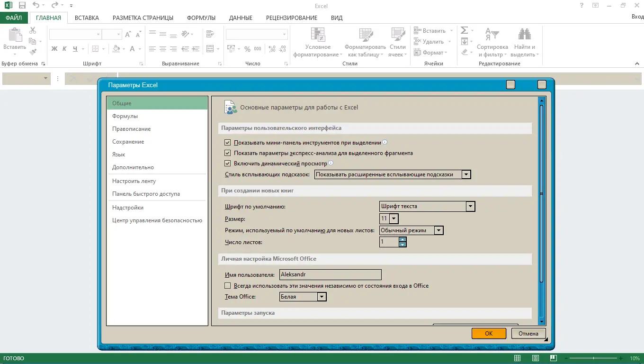Switch to the 'Вид' ribbon tab
644x364 pixels.
click(x=337, y=18)
